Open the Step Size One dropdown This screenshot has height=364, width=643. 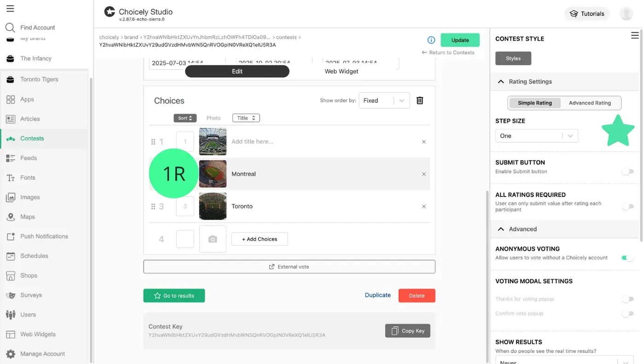click(537, 136)
